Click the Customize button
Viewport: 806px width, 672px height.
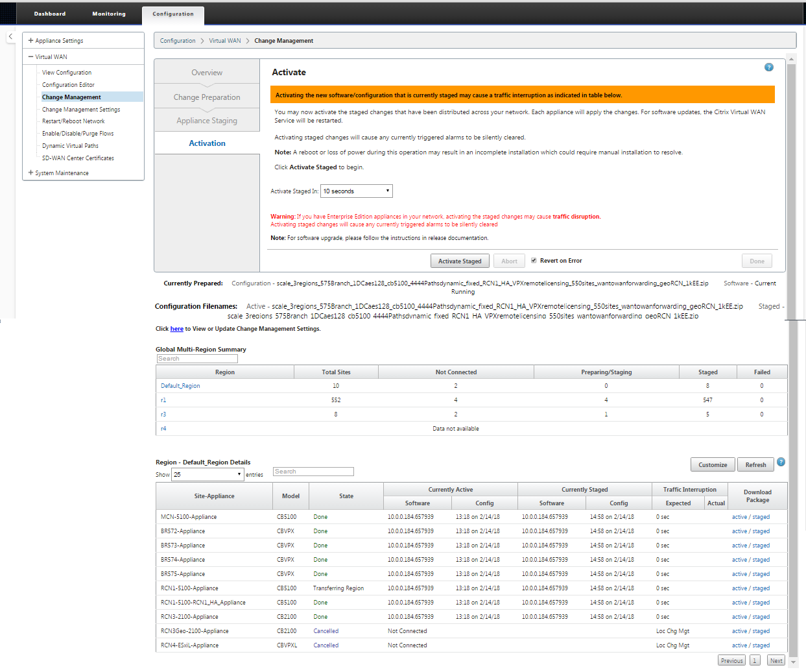713,464
